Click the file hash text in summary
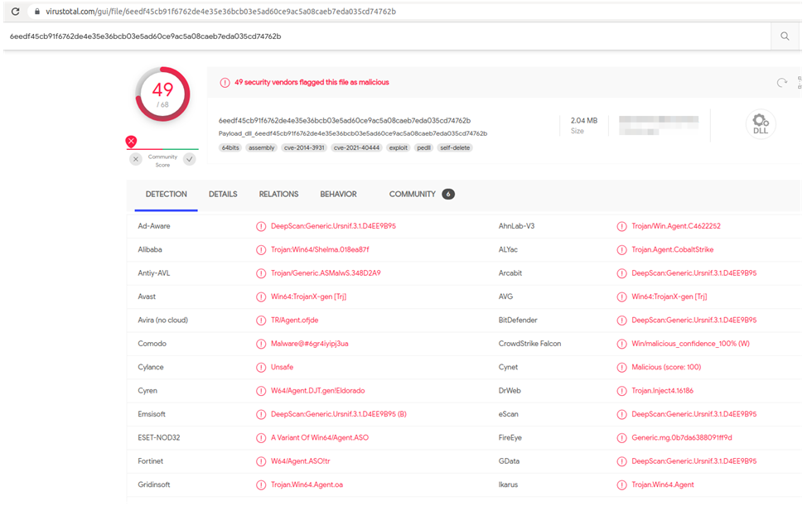The image size is (812, 511). [345, 121]
